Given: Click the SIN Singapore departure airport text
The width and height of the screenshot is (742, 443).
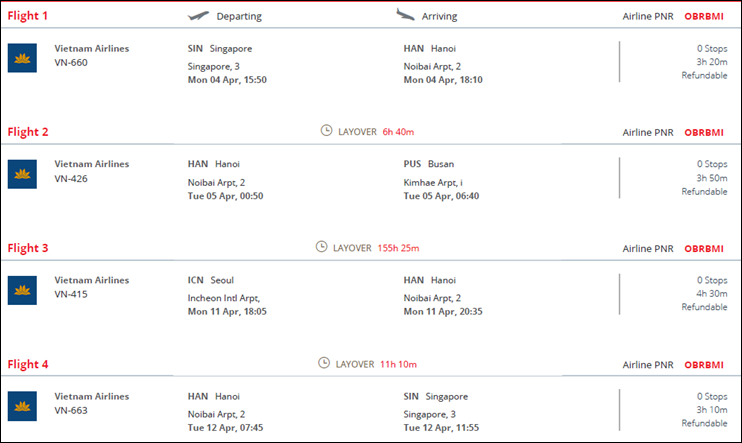Looking at the screenshot, I should click(220, 48).
